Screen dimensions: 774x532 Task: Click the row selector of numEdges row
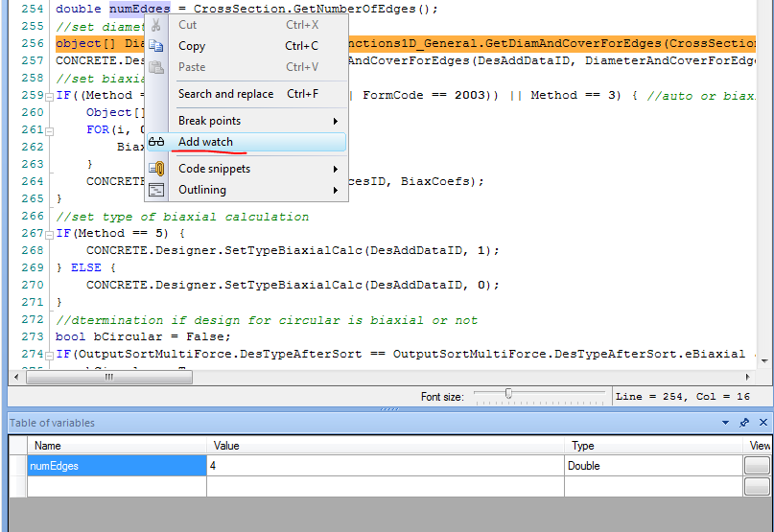[x=18, y=465]
